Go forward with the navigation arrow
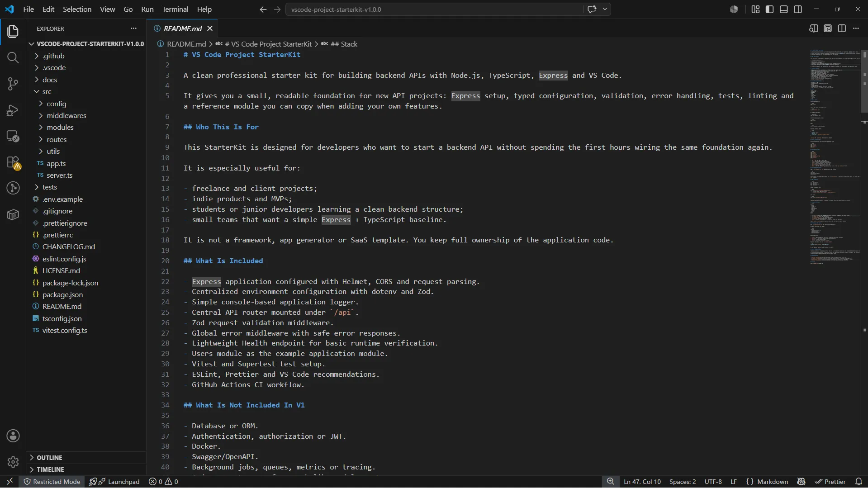868x488 pixels. click(x=277, y=9)
